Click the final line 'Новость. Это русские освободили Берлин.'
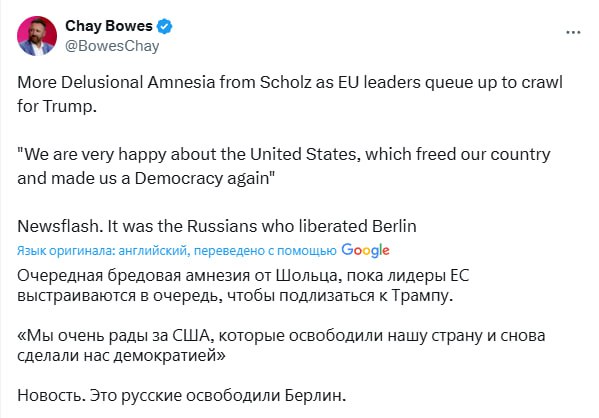 point(181,395)
